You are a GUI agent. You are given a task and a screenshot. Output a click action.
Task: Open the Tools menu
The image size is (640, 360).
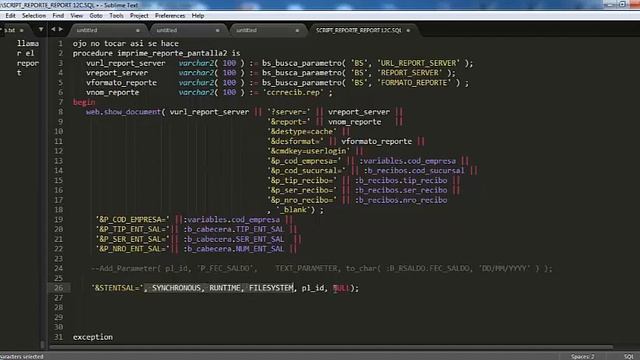116,16
